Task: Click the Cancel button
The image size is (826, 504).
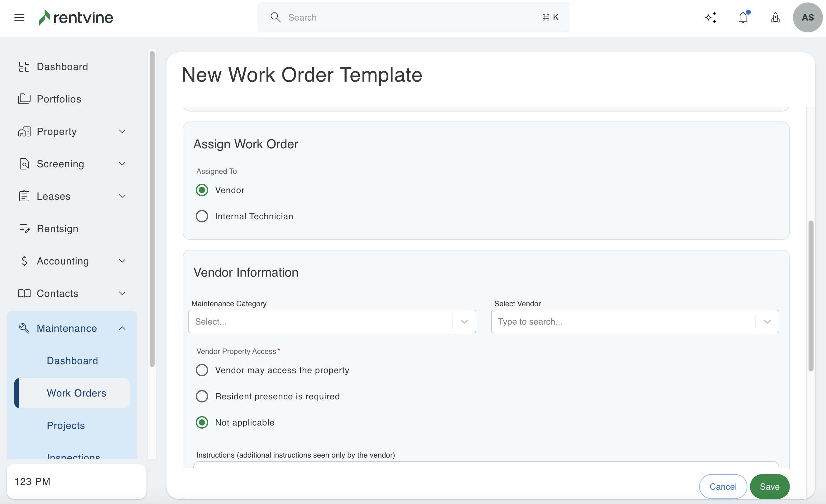Action: 723,486
